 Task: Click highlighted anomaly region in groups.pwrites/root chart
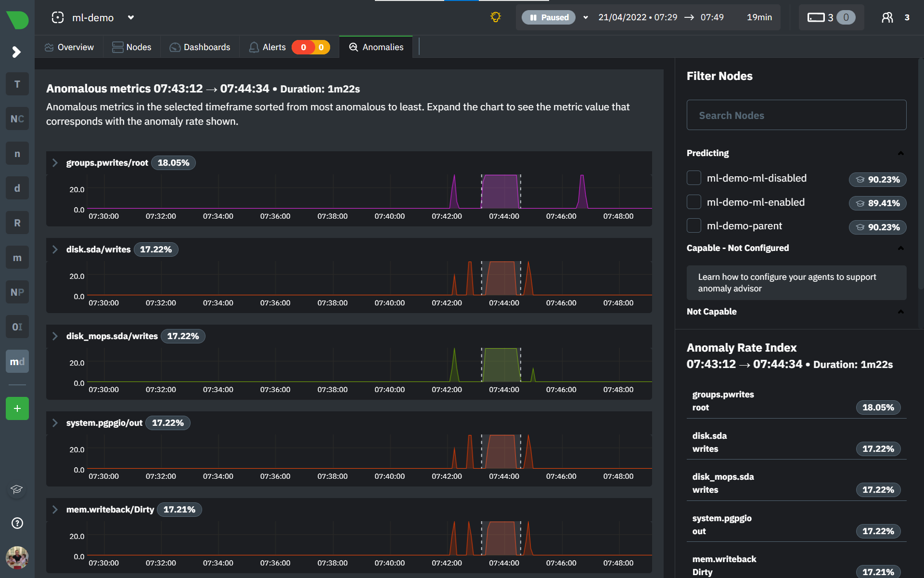501,192
